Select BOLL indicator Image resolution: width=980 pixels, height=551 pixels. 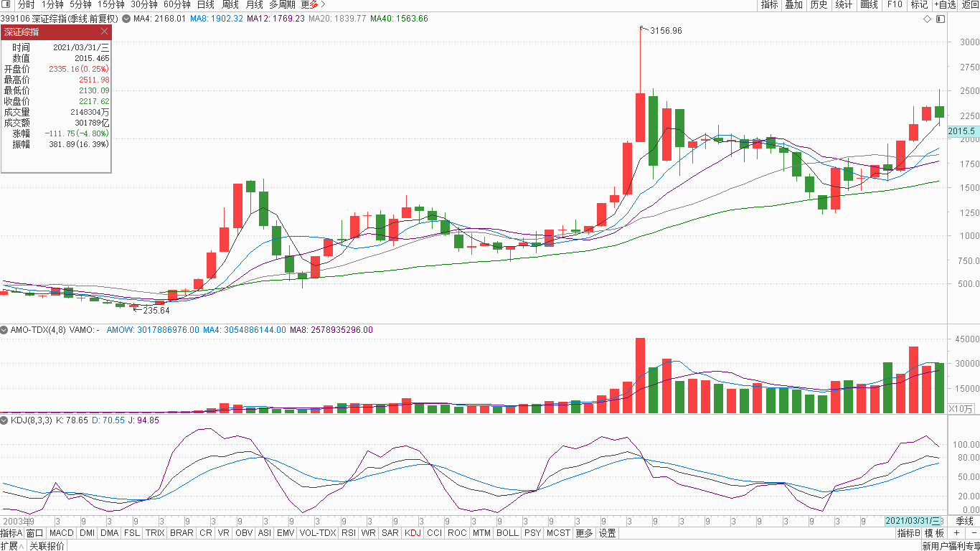coord(507,533)
